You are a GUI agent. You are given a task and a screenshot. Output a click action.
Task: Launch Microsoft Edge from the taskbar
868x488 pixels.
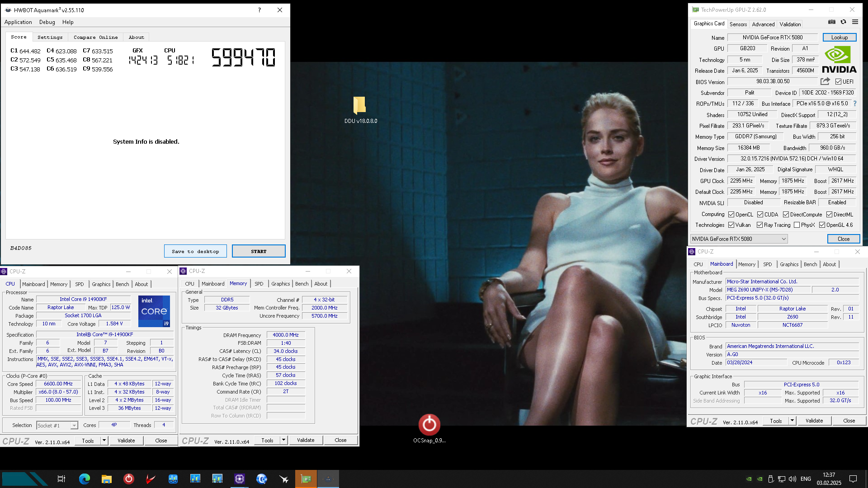tap(85, 479)
